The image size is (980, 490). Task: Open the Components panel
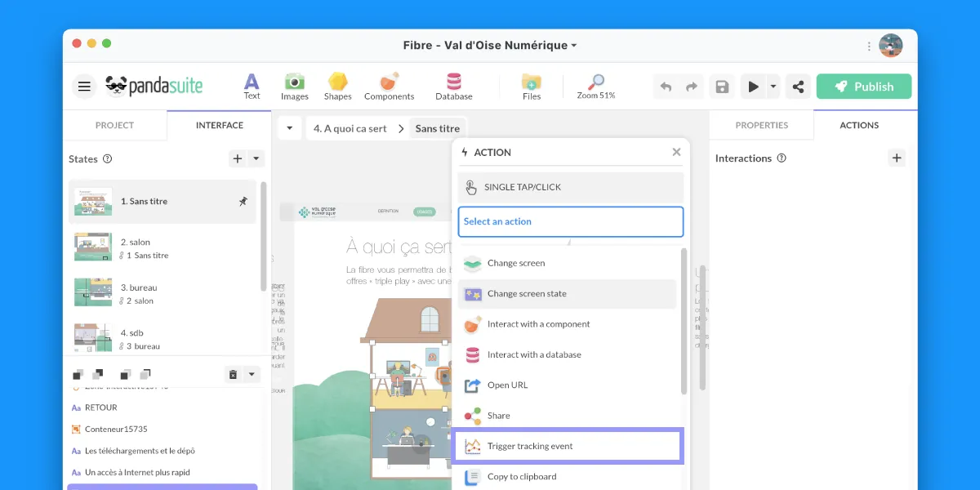pyautogui.click(x=389, y=86)
